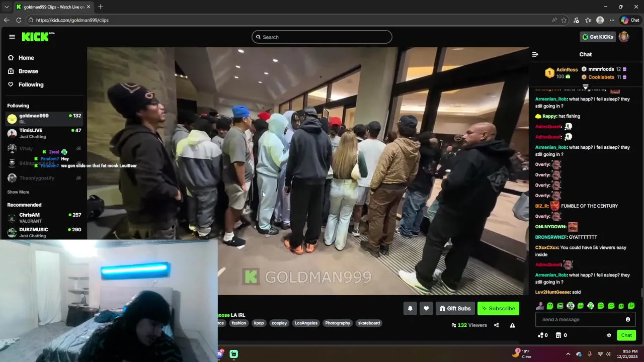Open browser extensions icon
The image size is (644, 362).
[x=576, y=20]
